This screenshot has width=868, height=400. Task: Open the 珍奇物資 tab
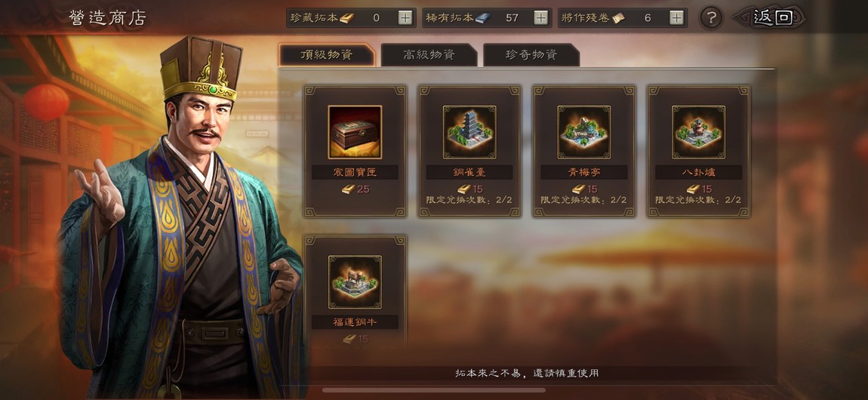pyautogui.click(x=531, y=55)
